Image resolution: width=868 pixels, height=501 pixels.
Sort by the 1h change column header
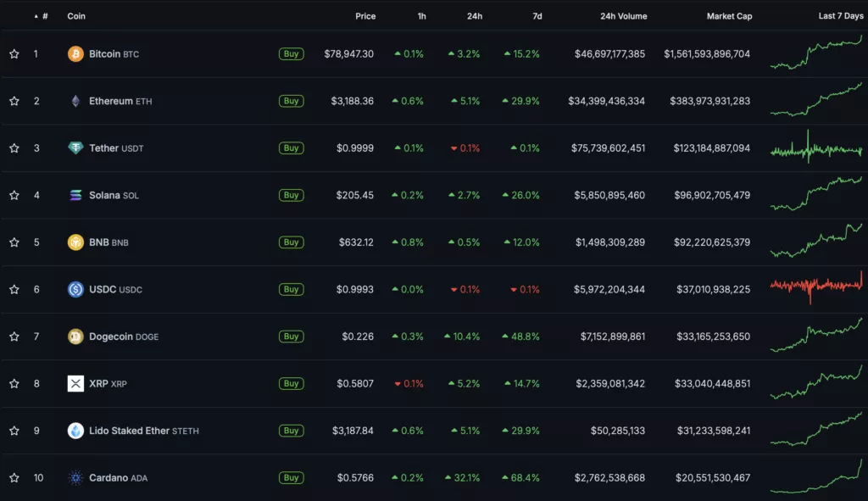coord(422,16)
